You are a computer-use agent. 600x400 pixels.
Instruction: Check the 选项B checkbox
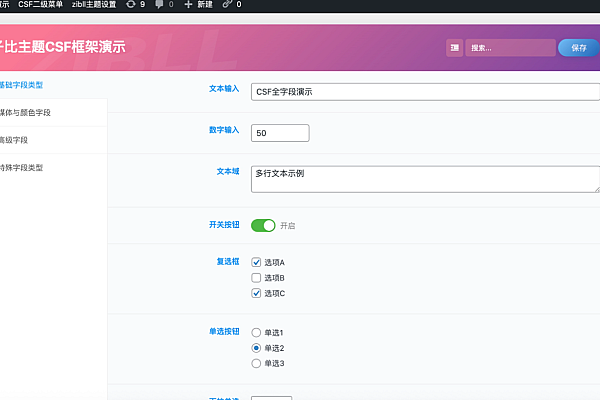256,278
